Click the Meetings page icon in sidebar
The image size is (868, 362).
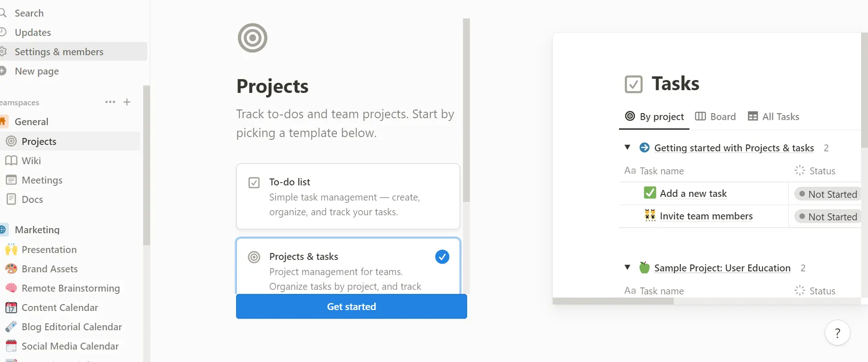tap(11, 180)
